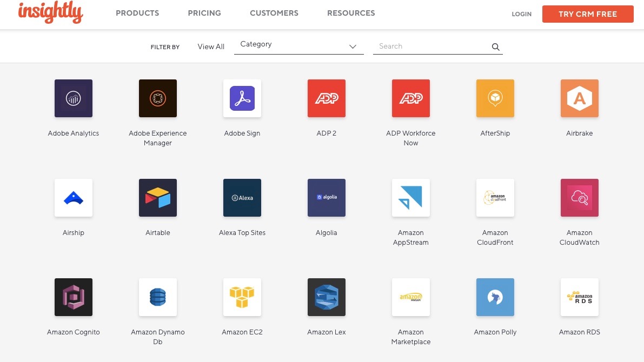Click the "Adobe Analytics" label
The height and width of the screenshot is (362, 644).
74,133
